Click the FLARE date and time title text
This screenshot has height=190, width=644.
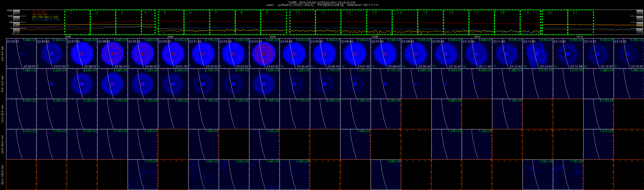tap(322, 2)
